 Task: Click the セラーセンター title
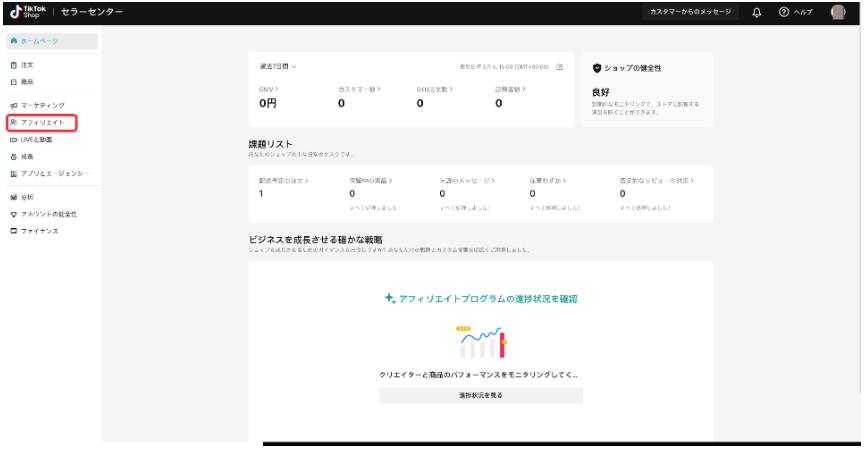tap(92, 12)
